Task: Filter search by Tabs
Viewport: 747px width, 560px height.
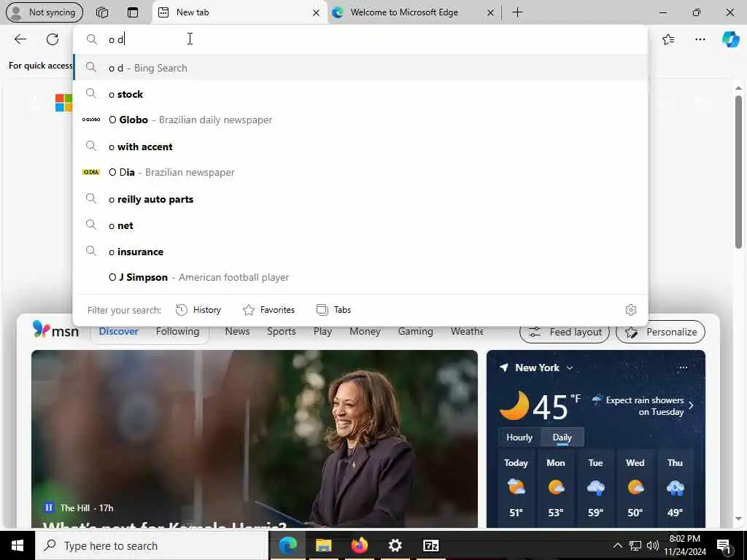Action: [333, 310]
